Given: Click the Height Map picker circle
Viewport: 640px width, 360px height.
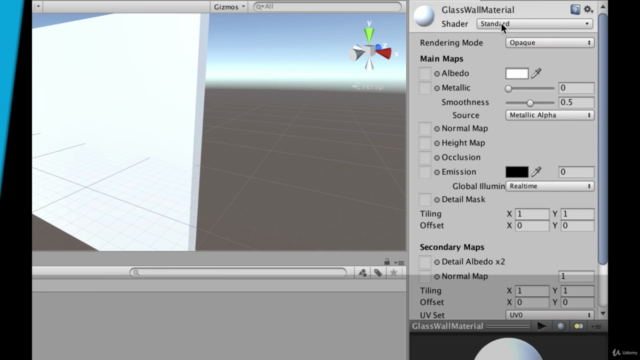Looking at the screenshot, I should click(437, 143).
